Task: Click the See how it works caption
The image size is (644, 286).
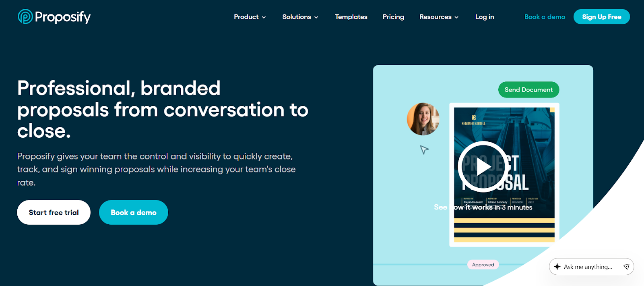Action: [483, 207]
